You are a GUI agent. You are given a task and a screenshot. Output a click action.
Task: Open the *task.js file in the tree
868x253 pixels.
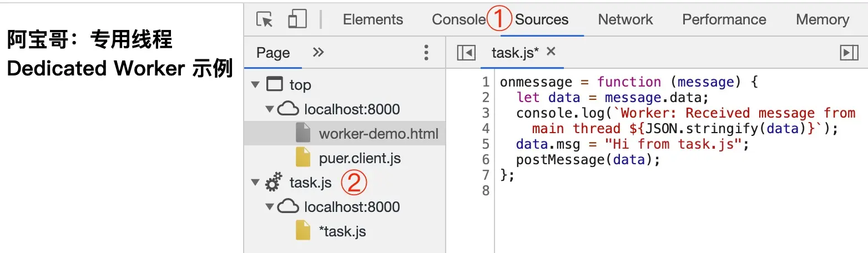click(342, 231)
